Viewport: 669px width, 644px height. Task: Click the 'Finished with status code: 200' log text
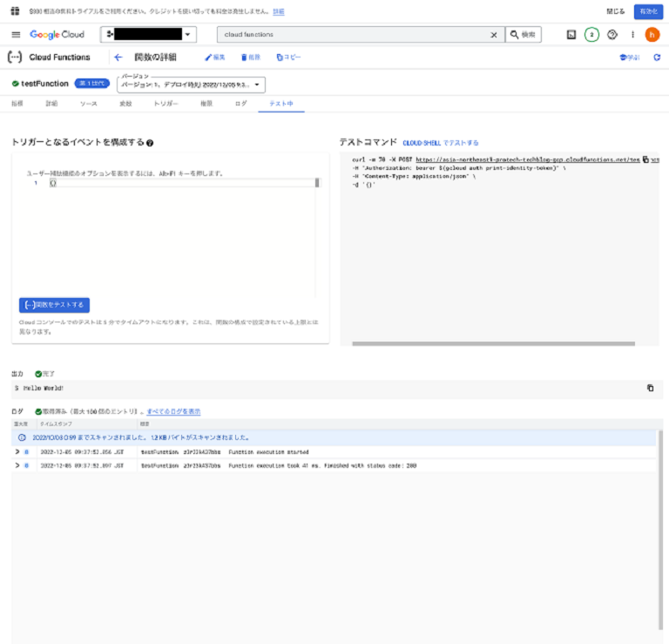pyautogui.click(x=370, y=465)
